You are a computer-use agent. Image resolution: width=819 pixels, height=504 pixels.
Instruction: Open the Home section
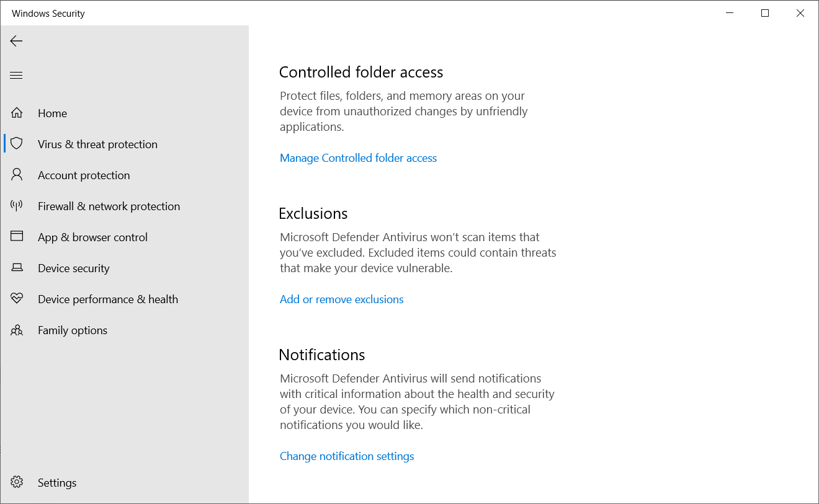[x=52, y=113]
